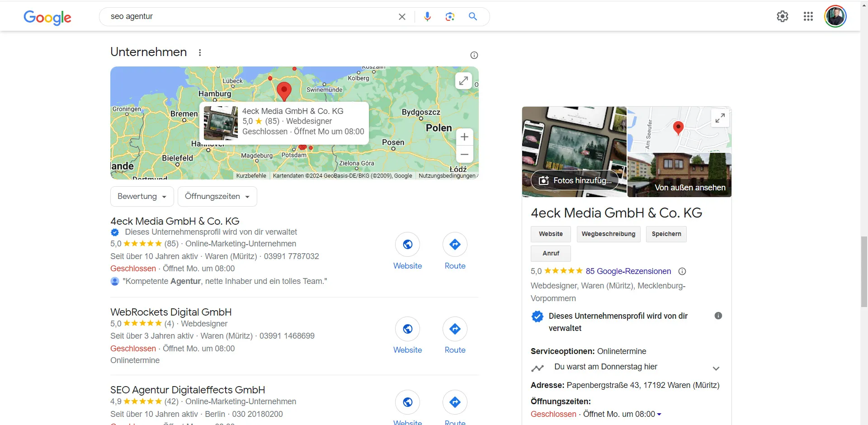This screenshot has width=868, height=425.
Task: Open 85 Google-Rezensionen link
Action: (x=628, y=271)
